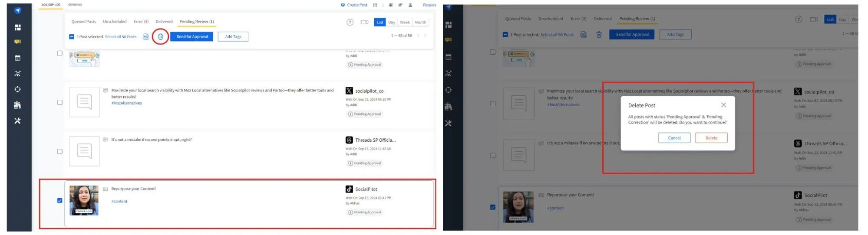
Task: Open the tools wrench icon in right screenshot sidebar
Action: pos(449,123)
